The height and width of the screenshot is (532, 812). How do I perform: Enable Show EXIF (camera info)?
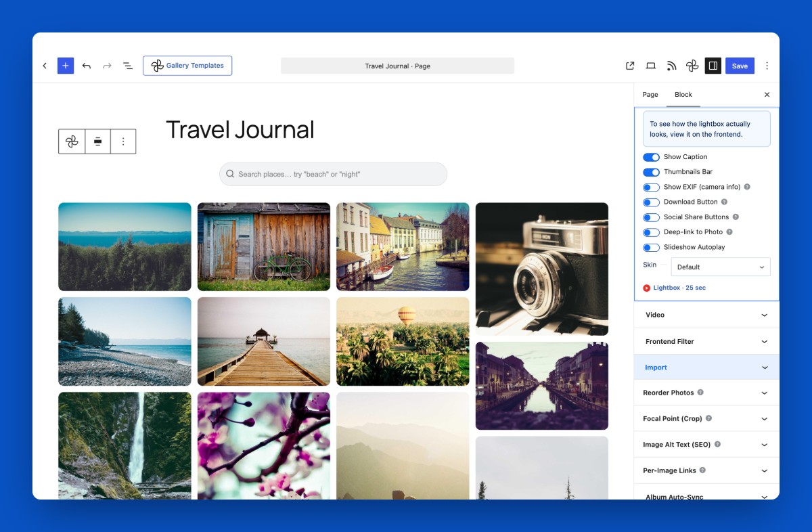pos(651,187)
